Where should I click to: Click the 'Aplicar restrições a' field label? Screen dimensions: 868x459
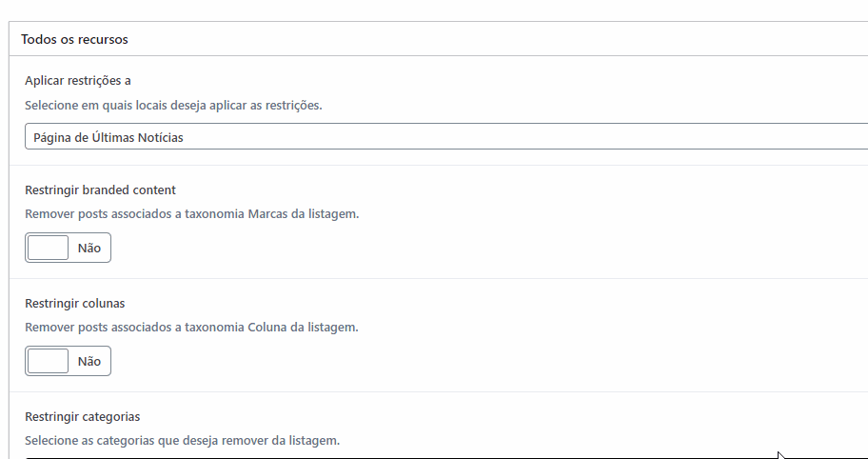point(78,81)
